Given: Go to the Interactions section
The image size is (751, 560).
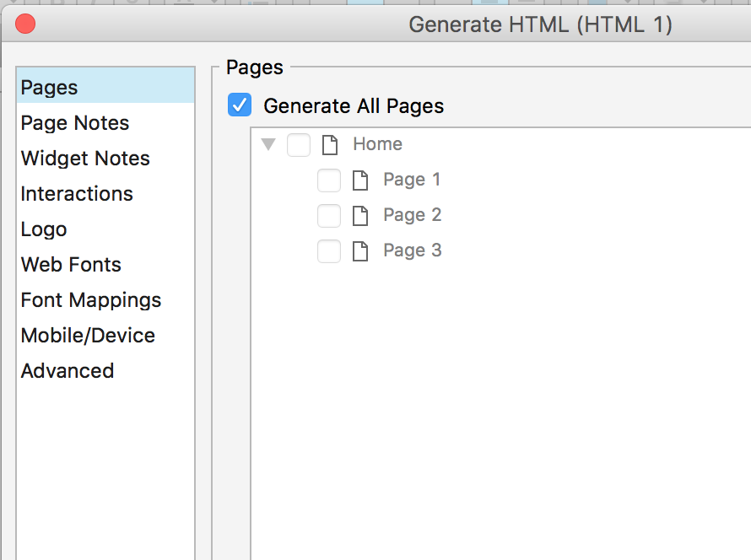Looking at the screenshot, I should (x=77, y=194).
